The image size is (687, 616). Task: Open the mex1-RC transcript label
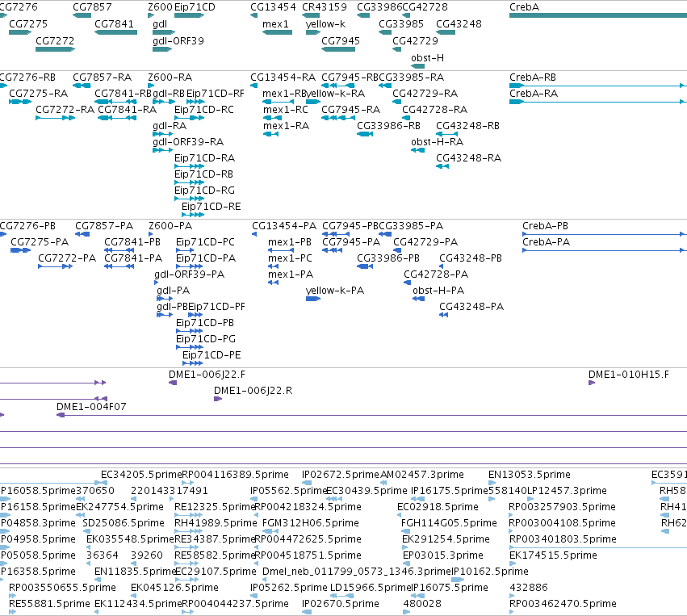285,110
